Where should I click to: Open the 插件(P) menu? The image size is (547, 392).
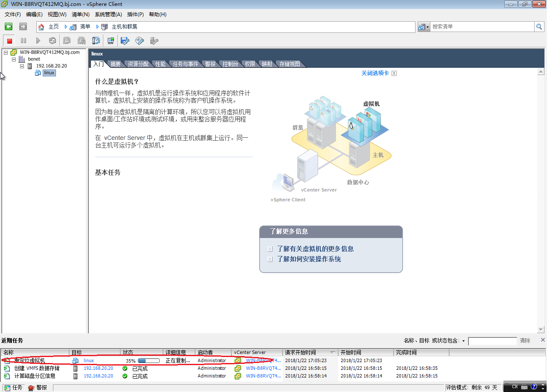tap(135, 15)
